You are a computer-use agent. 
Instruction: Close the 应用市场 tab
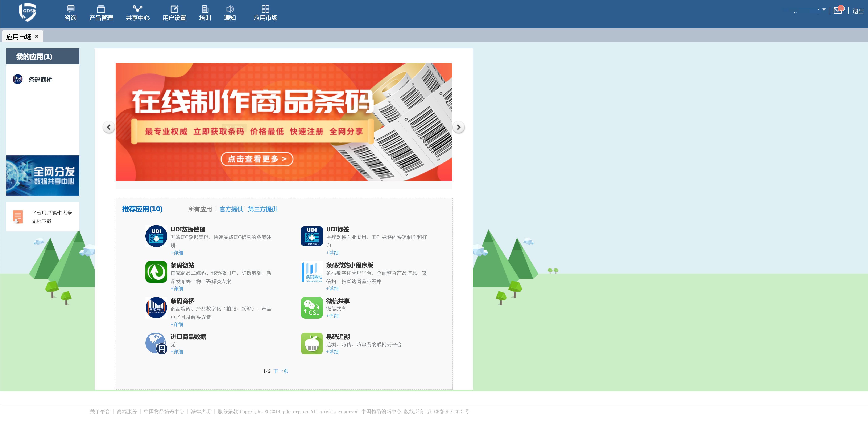[x=37, y=36]
